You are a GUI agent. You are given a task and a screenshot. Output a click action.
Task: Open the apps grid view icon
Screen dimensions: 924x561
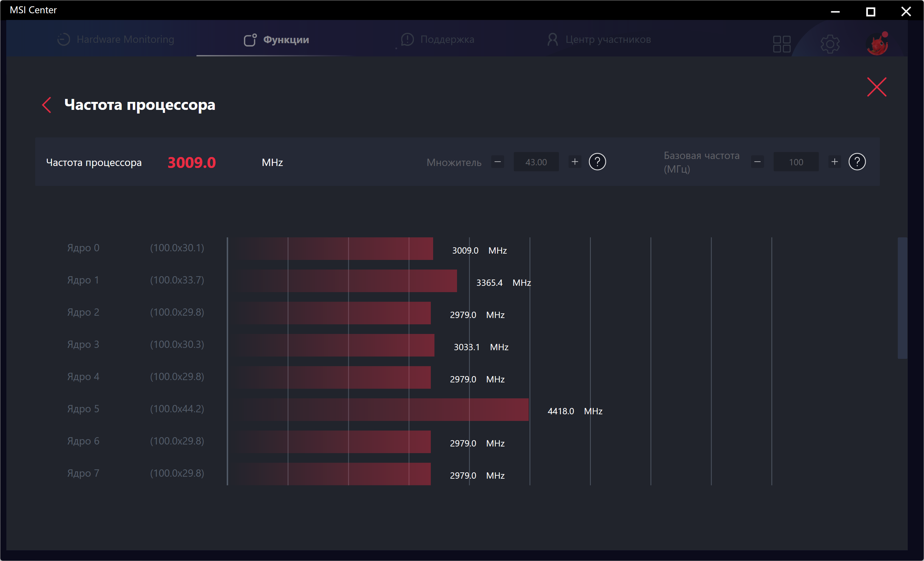coord(782,44)
